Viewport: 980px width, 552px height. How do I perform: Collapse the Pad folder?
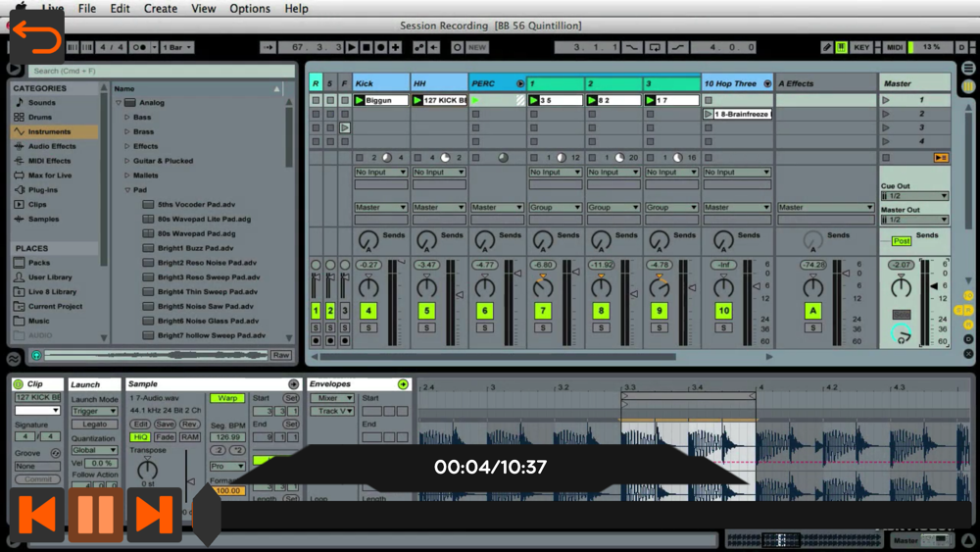coord(126,190)
